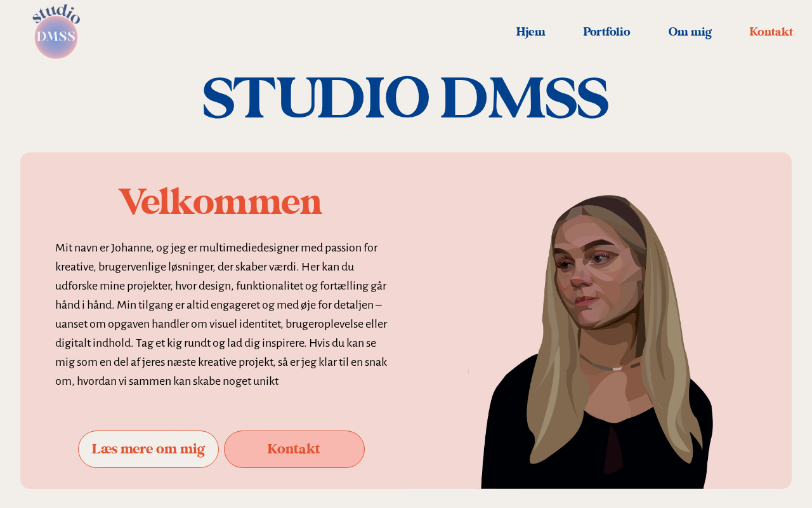Click the Velkommen heading
812x508 pixels.
(220, 202)
